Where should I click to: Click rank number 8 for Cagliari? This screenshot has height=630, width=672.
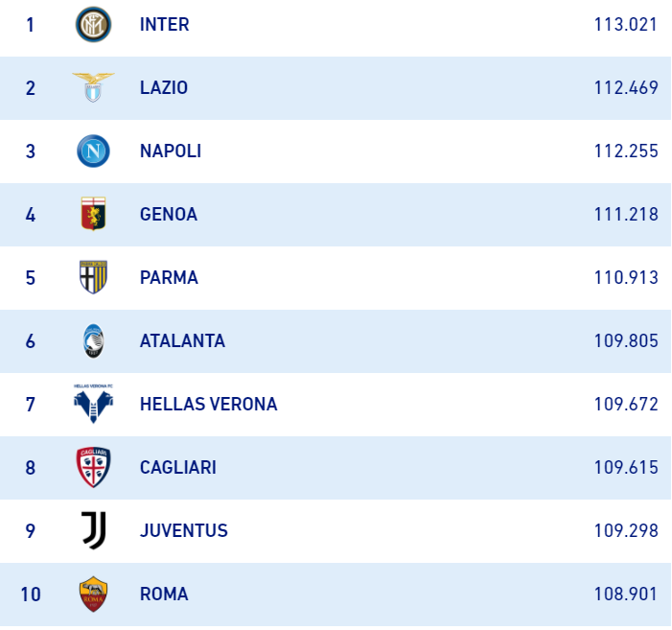pyautogui.click(x=31, y=468)
